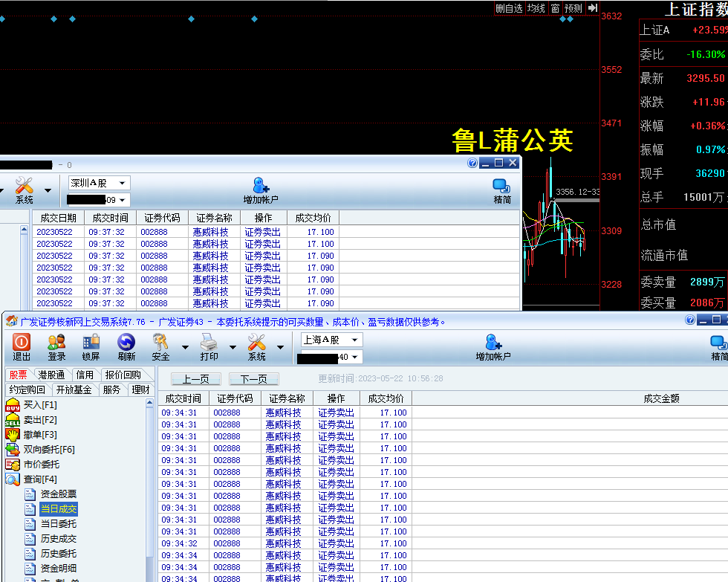Switch to the 服务 tab
The width and height of the screenshot is (728, 582).
pyautogui.click(x=111, y=389)
